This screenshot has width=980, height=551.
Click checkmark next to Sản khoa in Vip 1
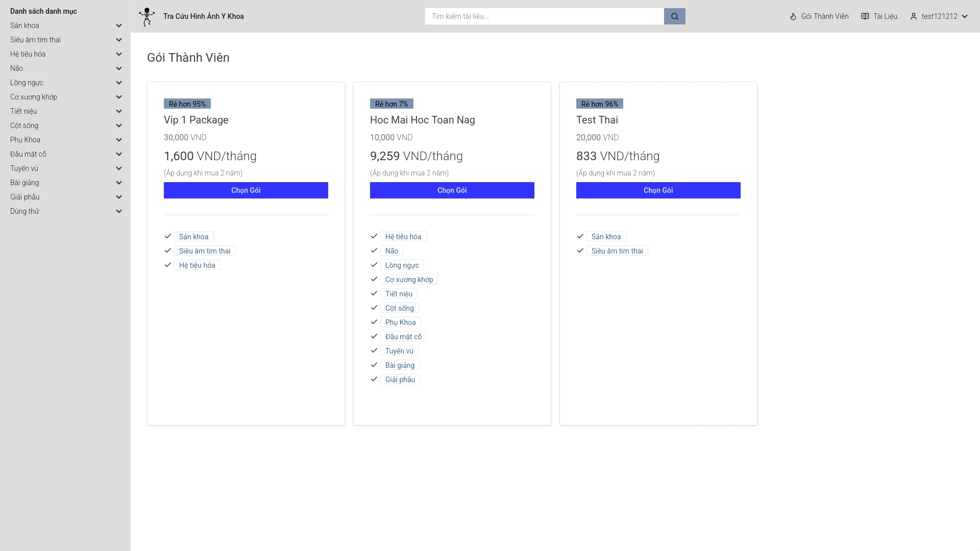168,236
